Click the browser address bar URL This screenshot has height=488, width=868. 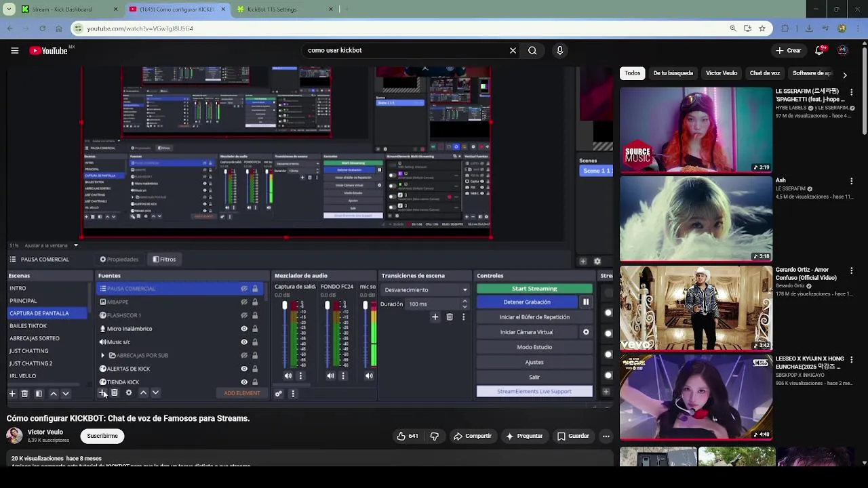click(140, 28)
